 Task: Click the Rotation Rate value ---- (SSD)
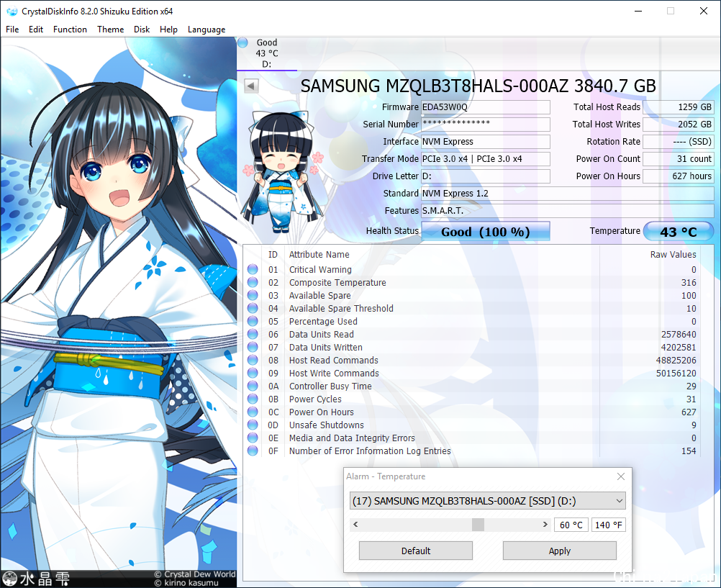(679, 142)
